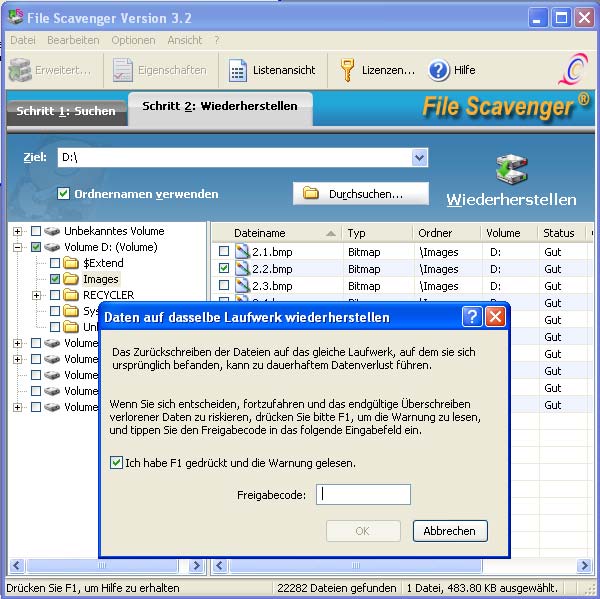Sort by Ordner column header
The height and width of the screenshot is (599, 600).
447,233
